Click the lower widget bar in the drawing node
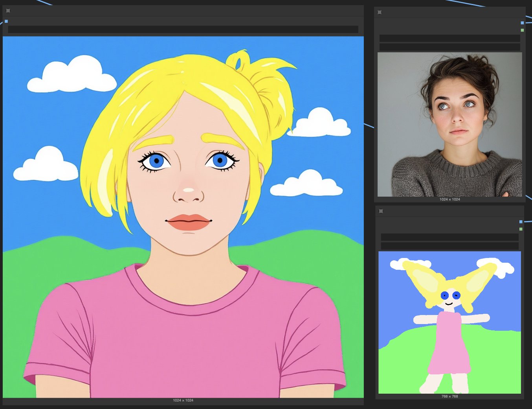The width and height of the screenshot is (532, 409). pos(450,246)
